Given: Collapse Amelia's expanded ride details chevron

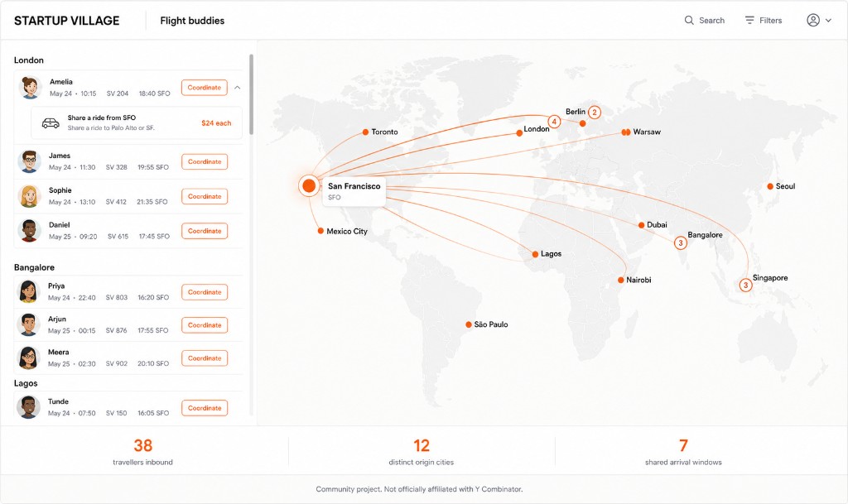Looking at the screenshot, I should [x=238, y=88].
